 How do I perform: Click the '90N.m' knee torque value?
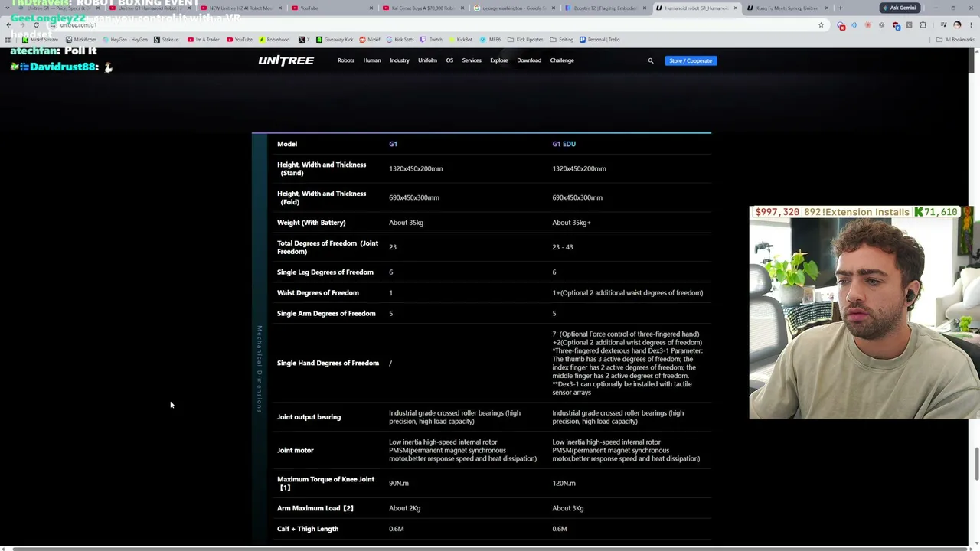click(399, 483)
